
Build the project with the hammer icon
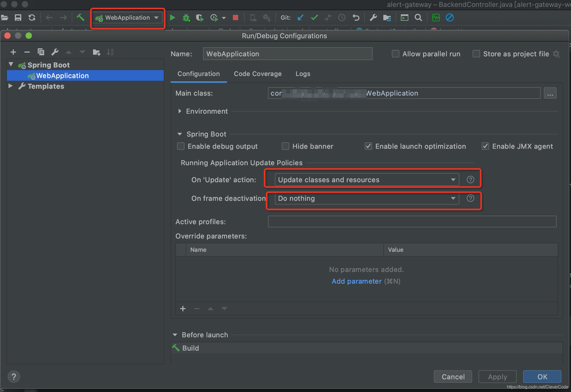pyautogui.click(x=81, y=18)
